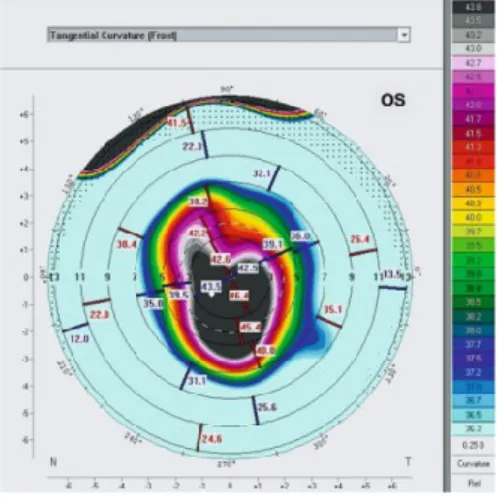The width and height of the screenshot is (497, 503).
Task: Select the 38.5 dark green scale swatch
Action: pyautogui.click(x=473, y=302)
